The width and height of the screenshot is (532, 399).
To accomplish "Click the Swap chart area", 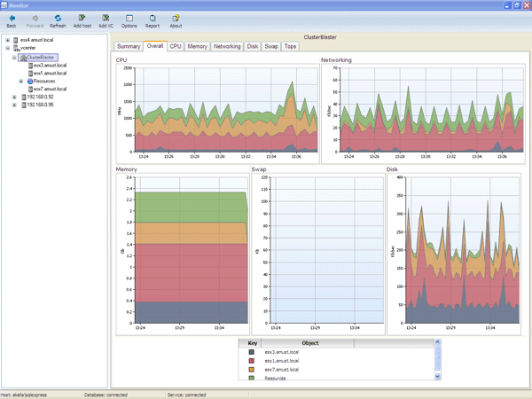I will [318, 254].
